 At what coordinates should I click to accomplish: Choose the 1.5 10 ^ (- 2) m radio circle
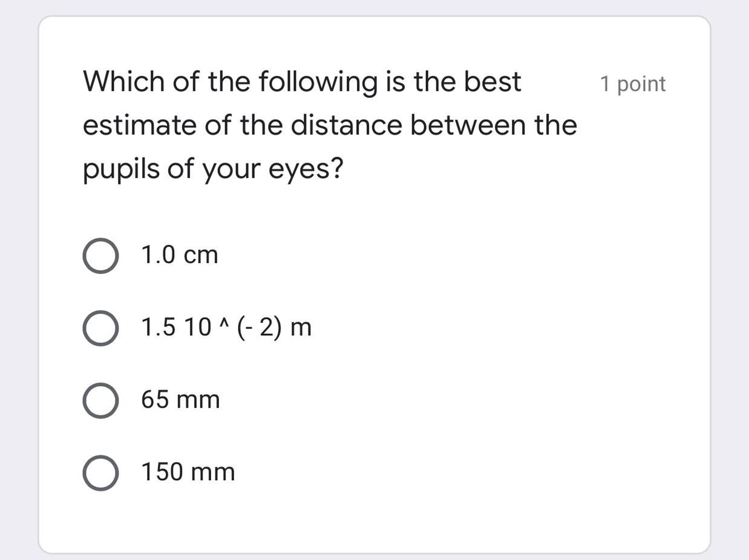(100, 328)
